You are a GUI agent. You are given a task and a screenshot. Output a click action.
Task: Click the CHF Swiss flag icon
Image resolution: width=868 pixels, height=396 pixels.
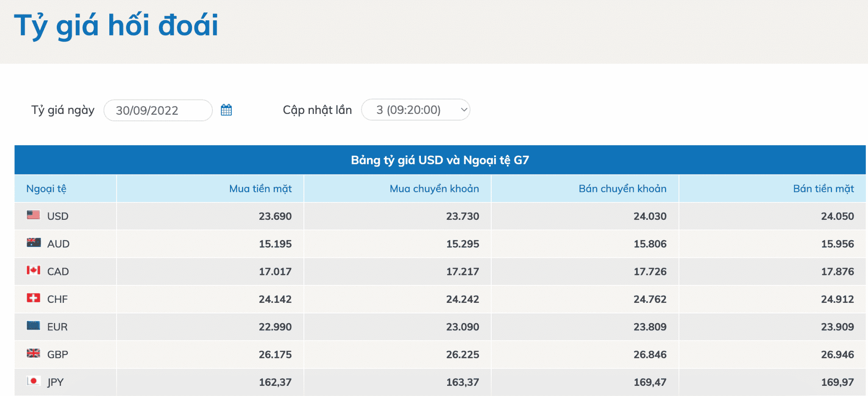(33, 298)
